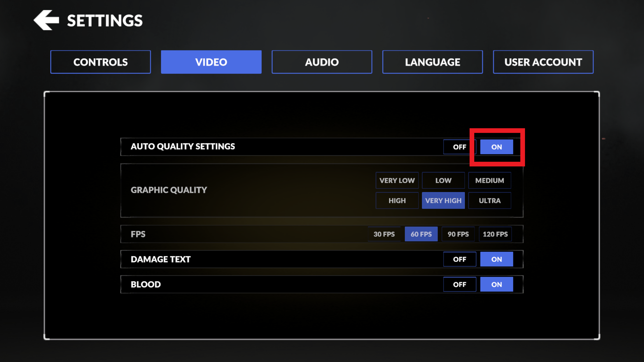Open the User Account tab
Screen dimensions: 644x362
point(543,62)
